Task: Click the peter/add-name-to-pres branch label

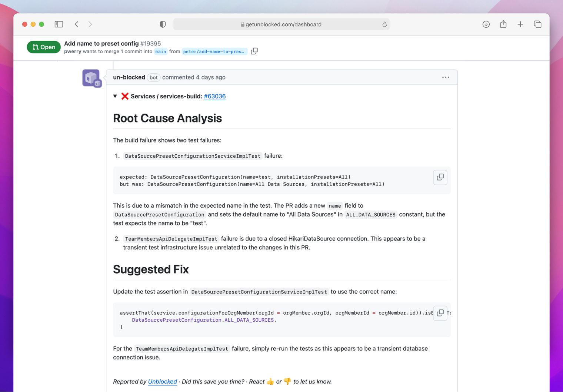Action: coord(214,51)
